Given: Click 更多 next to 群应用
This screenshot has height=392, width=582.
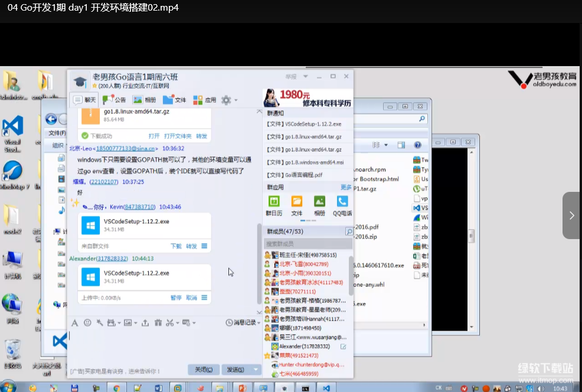Looking at the screenshot, I should pos(346,187).
